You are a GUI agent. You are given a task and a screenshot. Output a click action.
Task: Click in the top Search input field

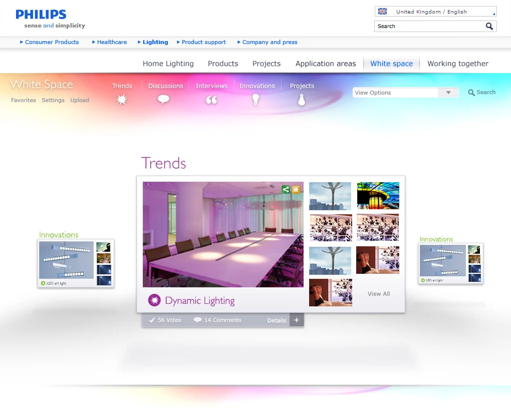429,26
